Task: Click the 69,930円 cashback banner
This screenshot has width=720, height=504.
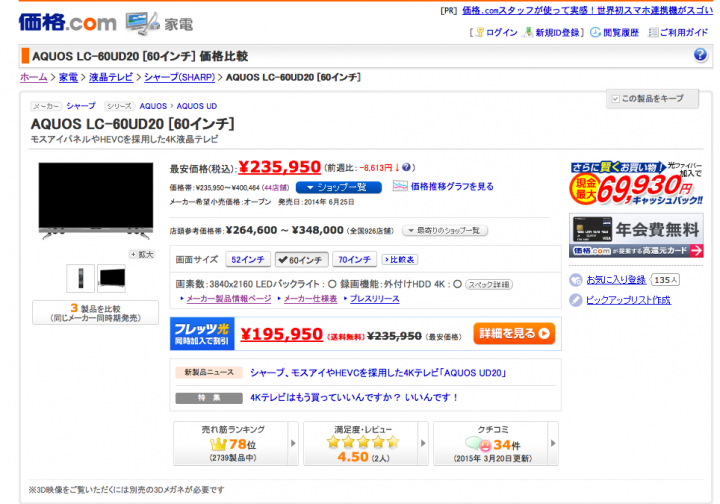Action: tap(636, 183)
